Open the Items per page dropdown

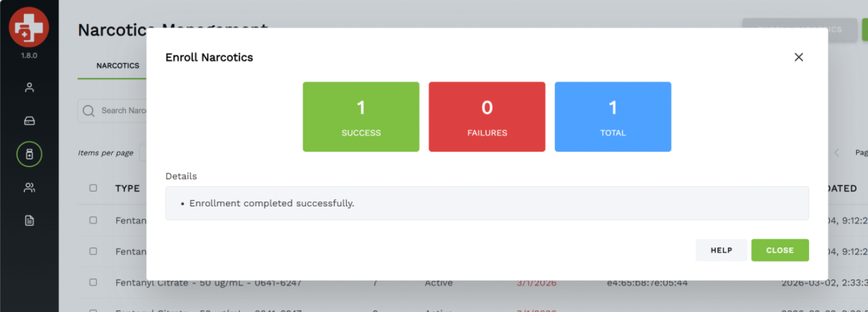point(142,153)
